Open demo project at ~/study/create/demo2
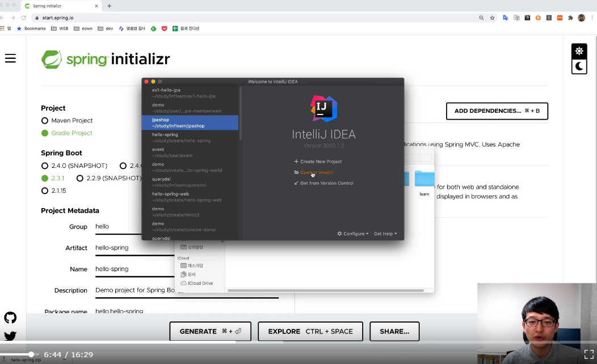This screenshot has width=597, height=364. pos(190,211)
